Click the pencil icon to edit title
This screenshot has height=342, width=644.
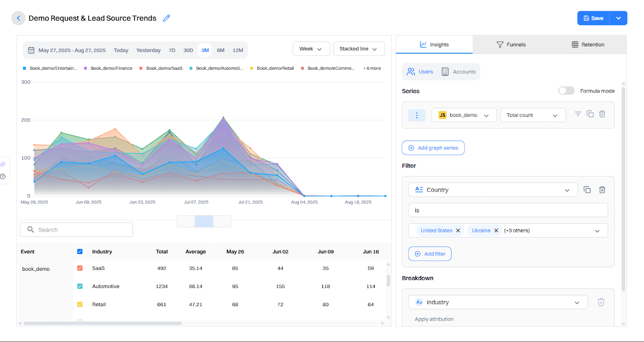click(166, 18)
